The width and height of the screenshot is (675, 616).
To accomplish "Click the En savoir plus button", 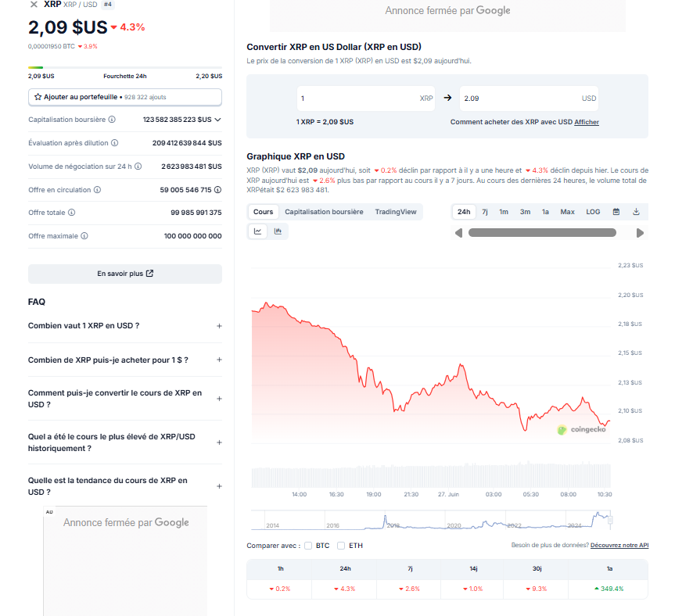I will click(125, 274).
